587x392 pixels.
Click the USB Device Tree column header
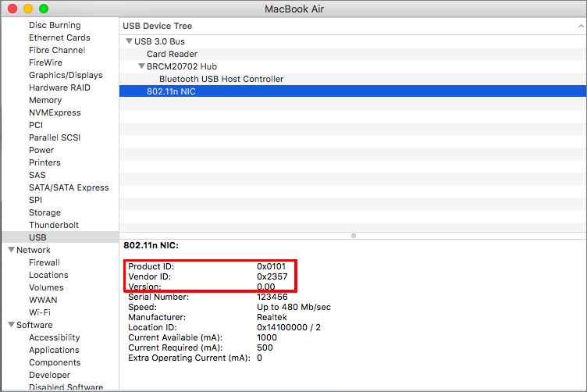(353, 26)
